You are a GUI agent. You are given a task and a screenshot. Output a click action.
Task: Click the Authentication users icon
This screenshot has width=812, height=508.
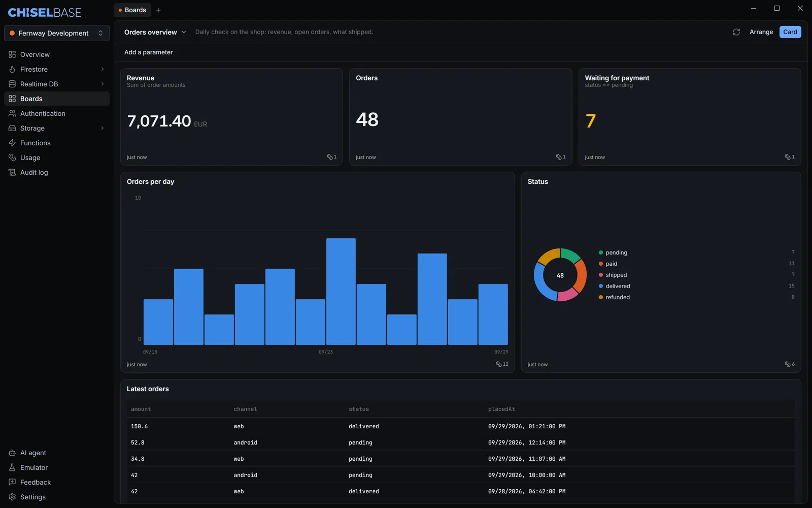coord(12,113)
